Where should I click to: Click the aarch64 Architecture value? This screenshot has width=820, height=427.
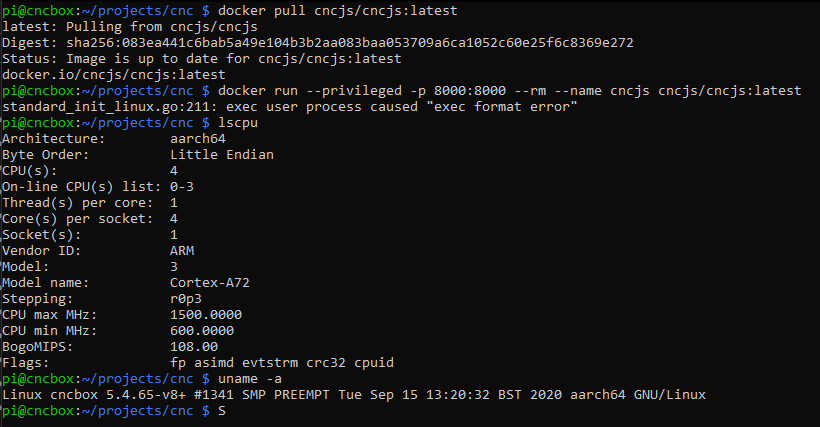click(198, 139)
